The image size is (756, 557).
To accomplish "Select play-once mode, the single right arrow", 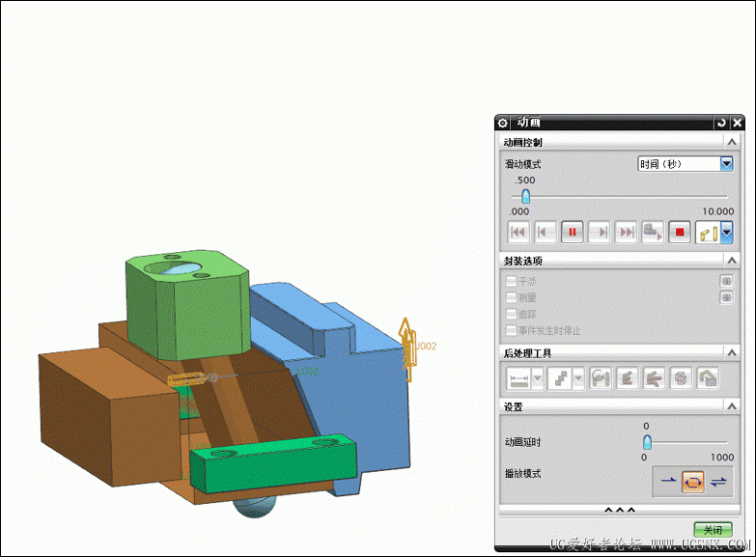I will tap(668, 482).
